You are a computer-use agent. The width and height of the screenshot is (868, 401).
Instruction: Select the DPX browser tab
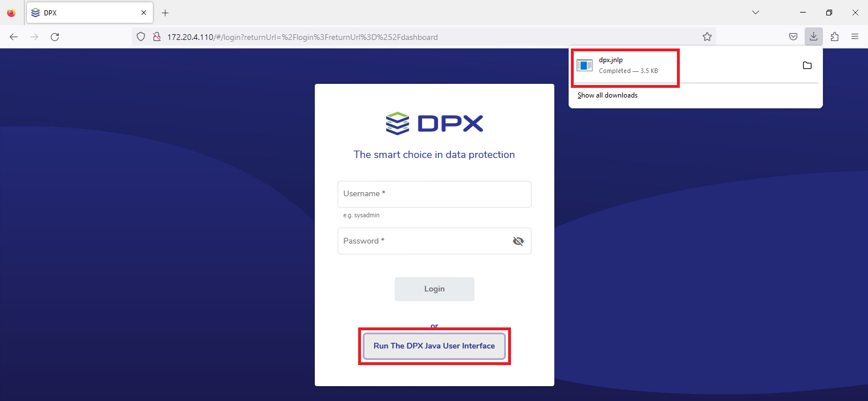(x=86, y=13)
